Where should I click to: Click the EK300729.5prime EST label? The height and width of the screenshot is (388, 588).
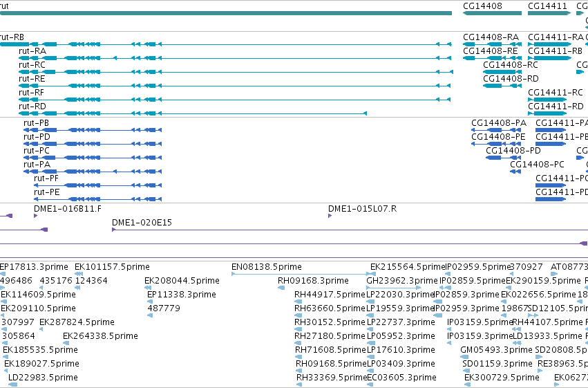pos(502,378)
